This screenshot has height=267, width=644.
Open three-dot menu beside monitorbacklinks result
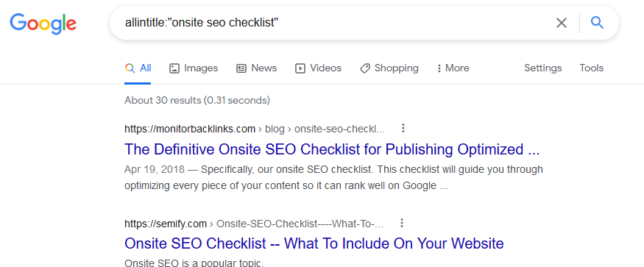click(403, 129)
